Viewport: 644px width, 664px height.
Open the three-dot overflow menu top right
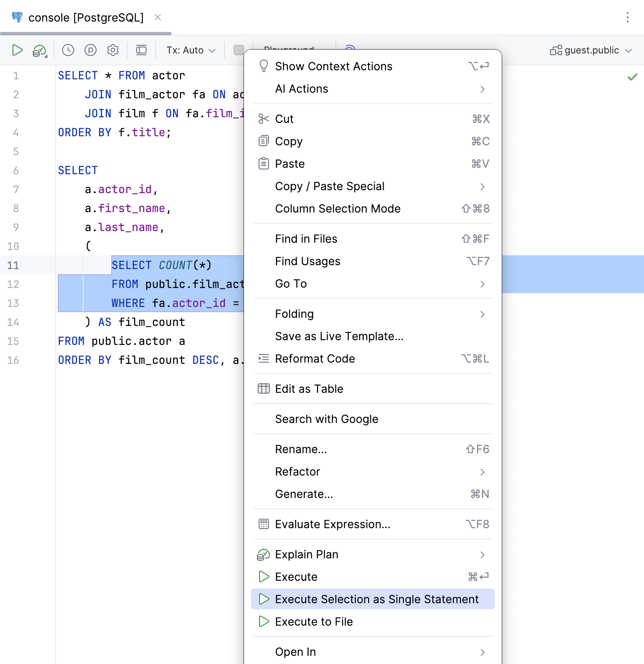[628, 17]
